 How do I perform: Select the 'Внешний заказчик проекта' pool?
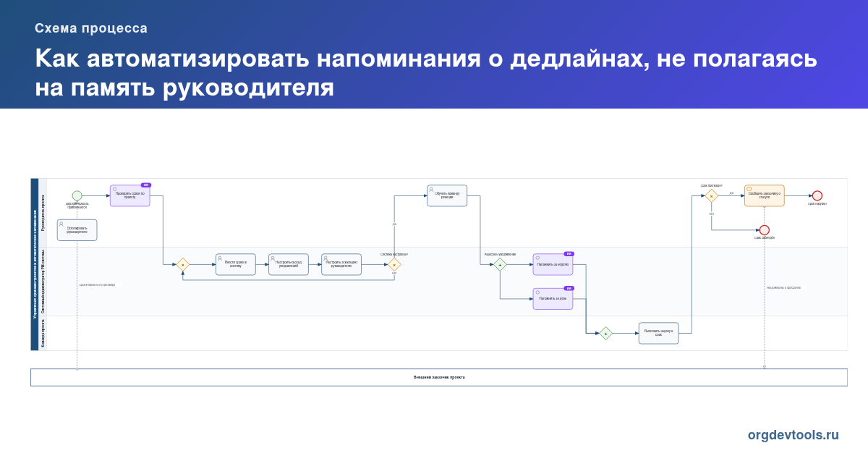click(439, 377)
